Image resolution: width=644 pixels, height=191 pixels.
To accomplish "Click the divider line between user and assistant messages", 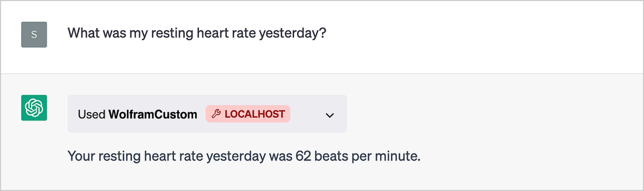I will 322,73.
